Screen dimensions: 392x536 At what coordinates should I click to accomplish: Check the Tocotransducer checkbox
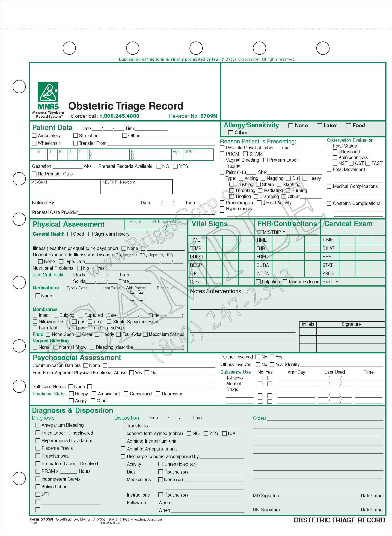click(285, 282)
